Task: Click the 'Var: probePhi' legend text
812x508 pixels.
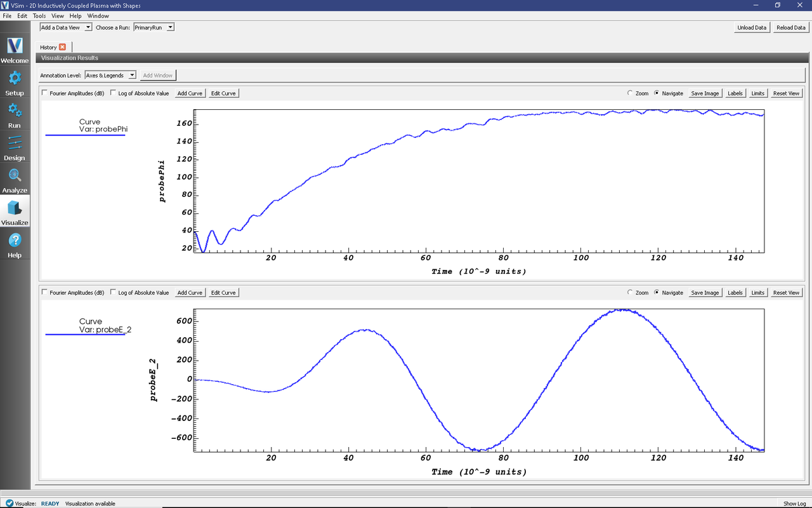Action: [x=103, y=130]
